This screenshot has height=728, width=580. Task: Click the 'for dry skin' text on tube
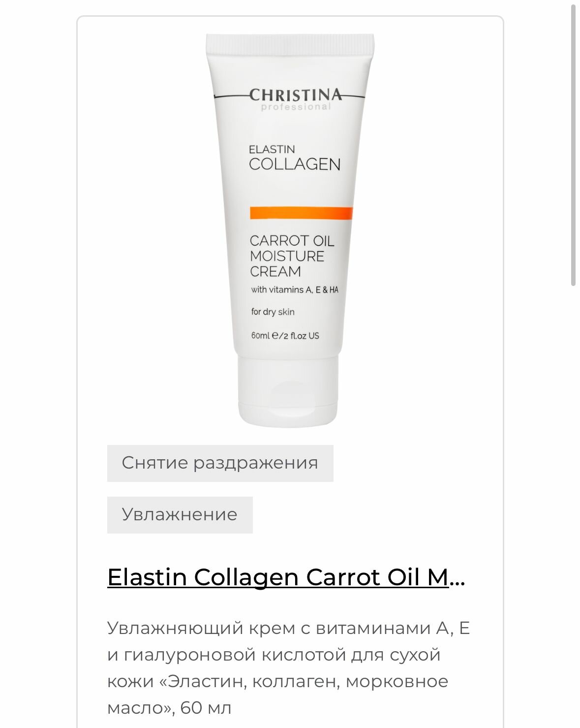click(x=273, y=312)
